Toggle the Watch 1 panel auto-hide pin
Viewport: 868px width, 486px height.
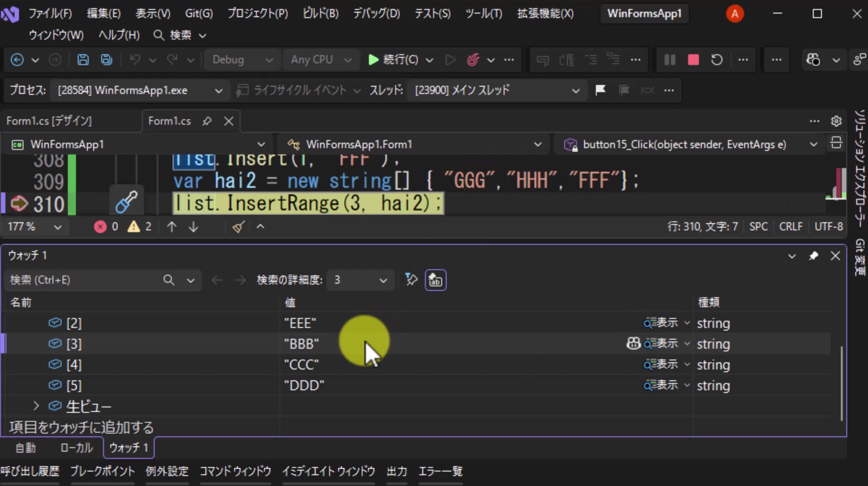click(813, 256)
